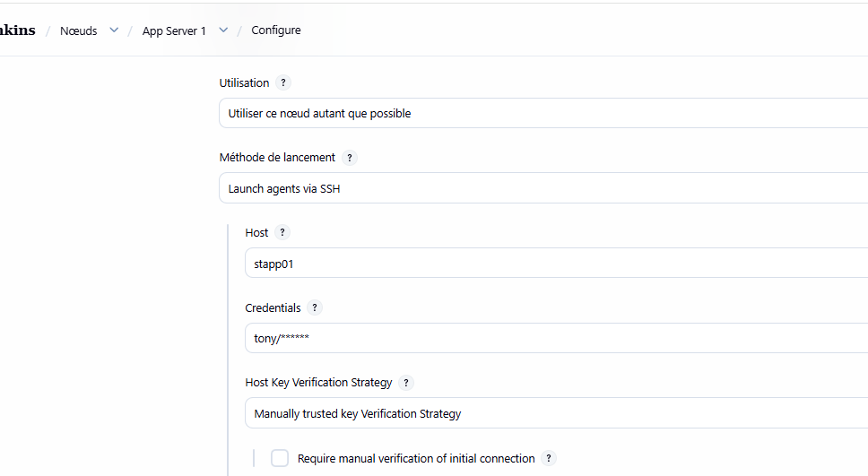The image size is (868, 476).
Task: Click into the Host field containing stapp01
Action: [555, 264]
